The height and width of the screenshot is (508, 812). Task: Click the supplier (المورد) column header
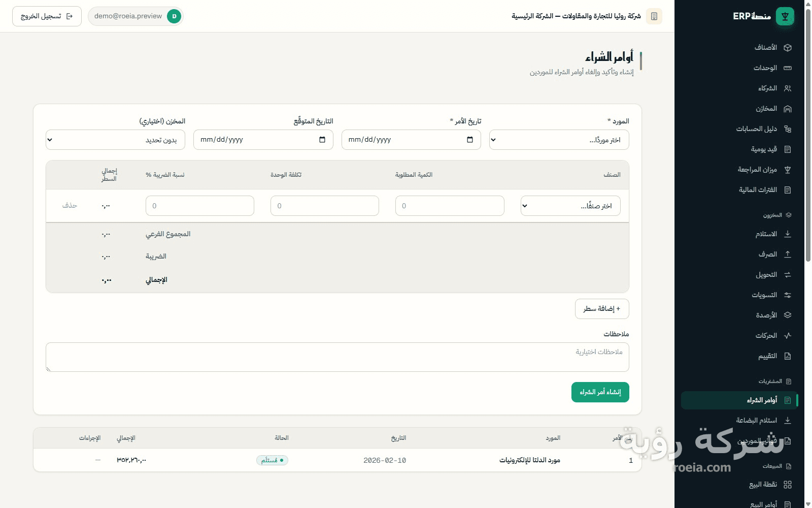[553, 438]
